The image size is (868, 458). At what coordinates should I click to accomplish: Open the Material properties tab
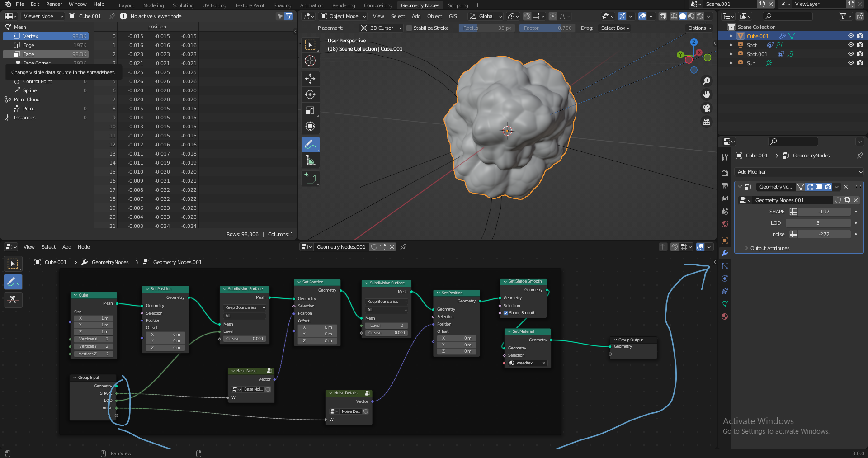(x=725, y=316)
